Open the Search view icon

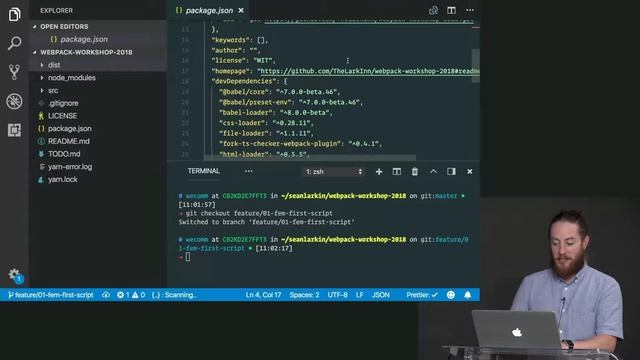(x=14, y=43)
